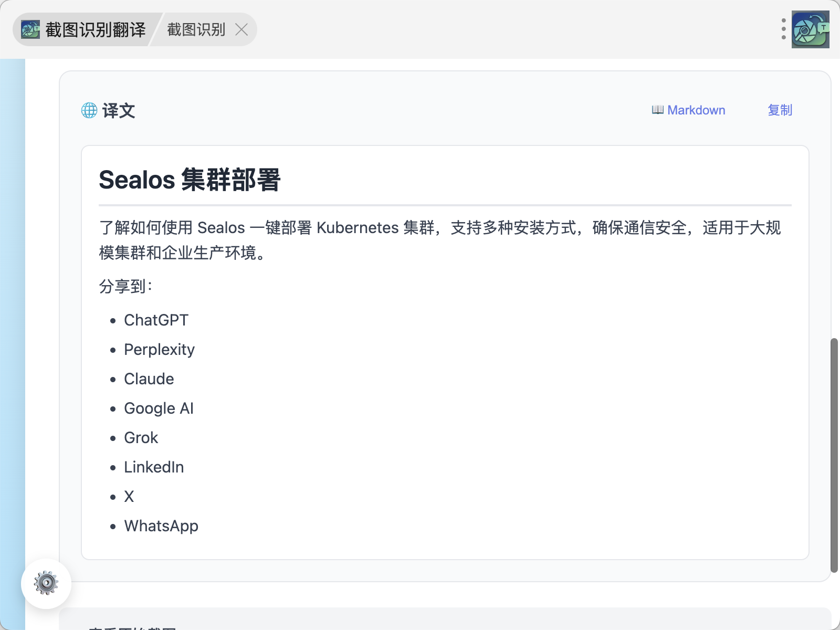
Task: Click the Sealos 集群部署 heading
Action: pos(190,180)
